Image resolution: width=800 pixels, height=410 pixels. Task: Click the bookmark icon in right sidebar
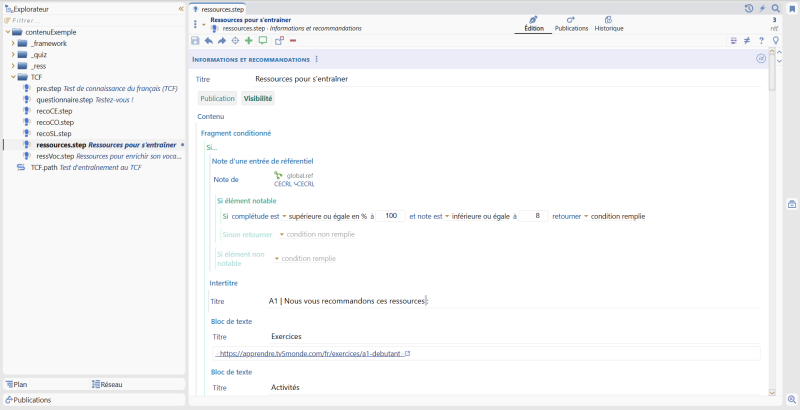(x=792, y=9)
